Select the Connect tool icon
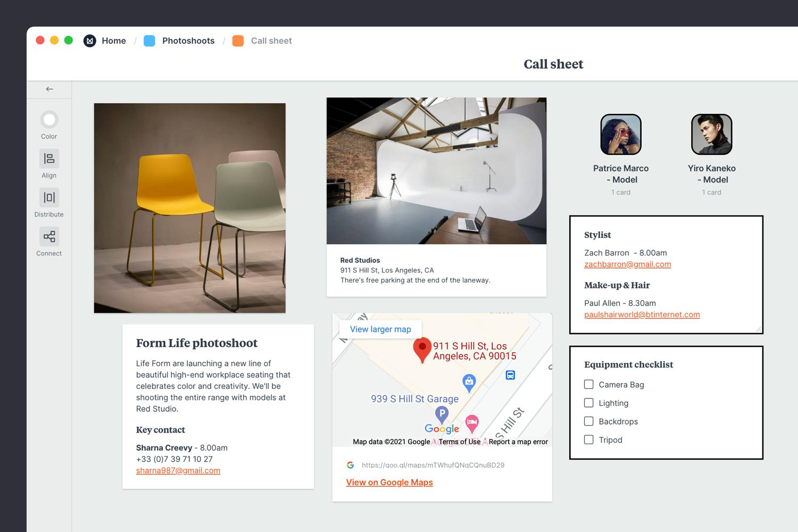Viewport: 798px width, 532px height. 49,236
